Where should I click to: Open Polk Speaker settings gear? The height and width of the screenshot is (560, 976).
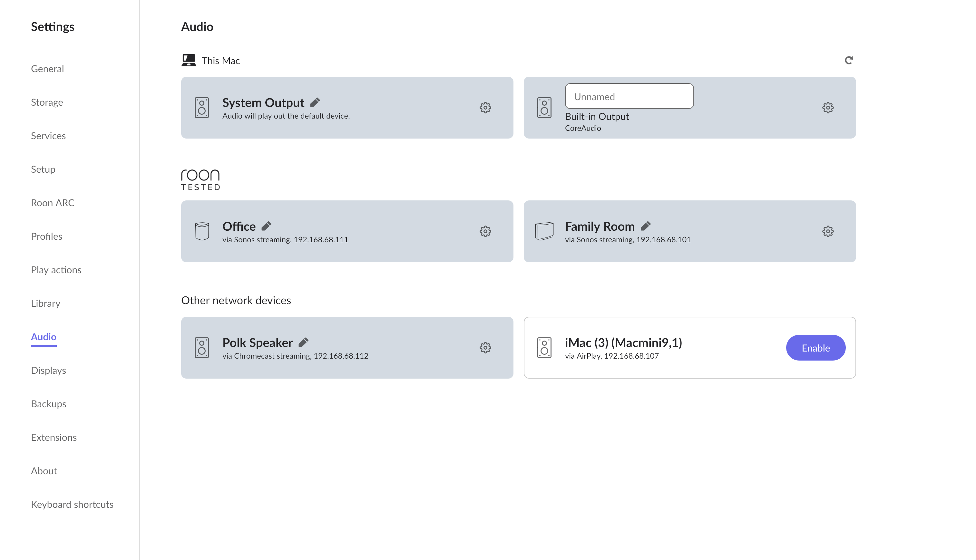(x=485, y=348)
